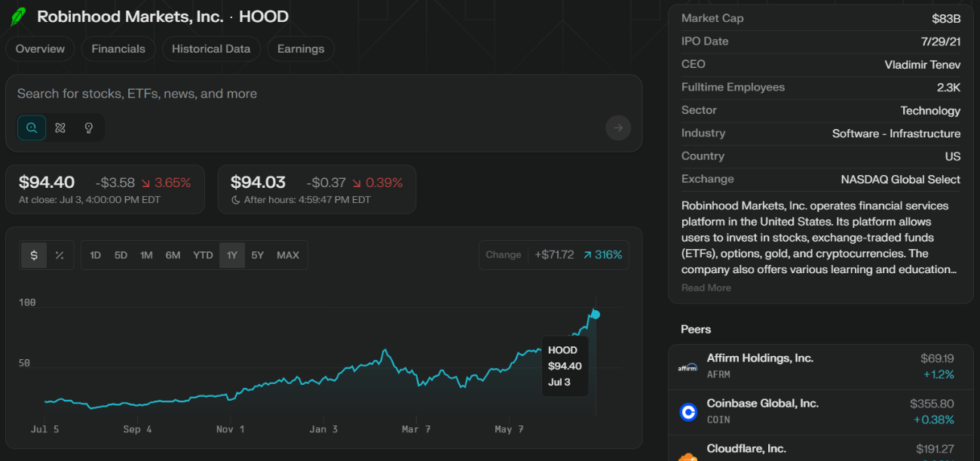
Task: Click the Coinbase Global logo icon
Action: [x=688, y=412]
